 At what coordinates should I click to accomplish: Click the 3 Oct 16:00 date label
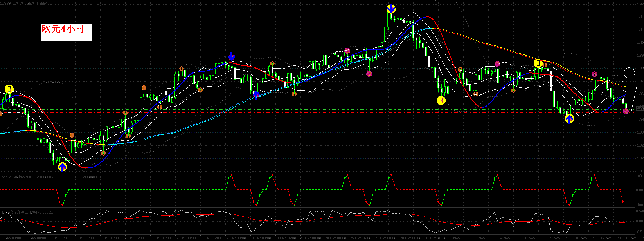[x=59, y=238]
